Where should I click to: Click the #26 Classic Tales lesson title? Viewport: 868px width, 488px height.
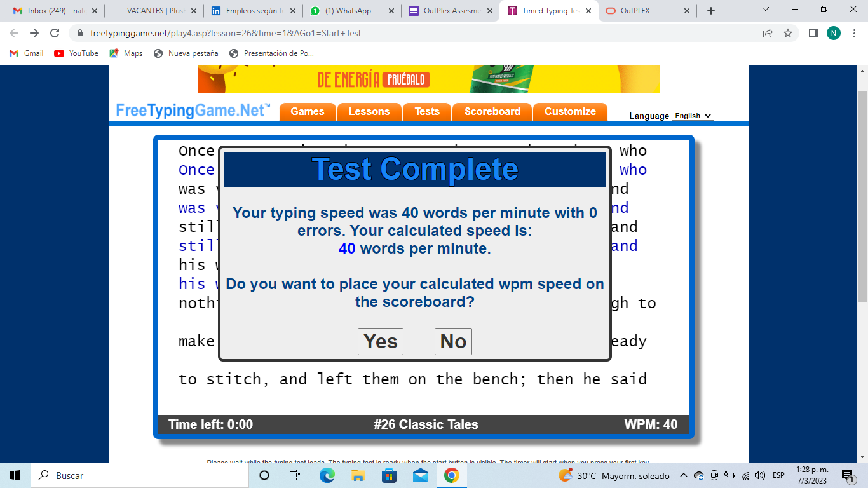click(x=426, y=424)
